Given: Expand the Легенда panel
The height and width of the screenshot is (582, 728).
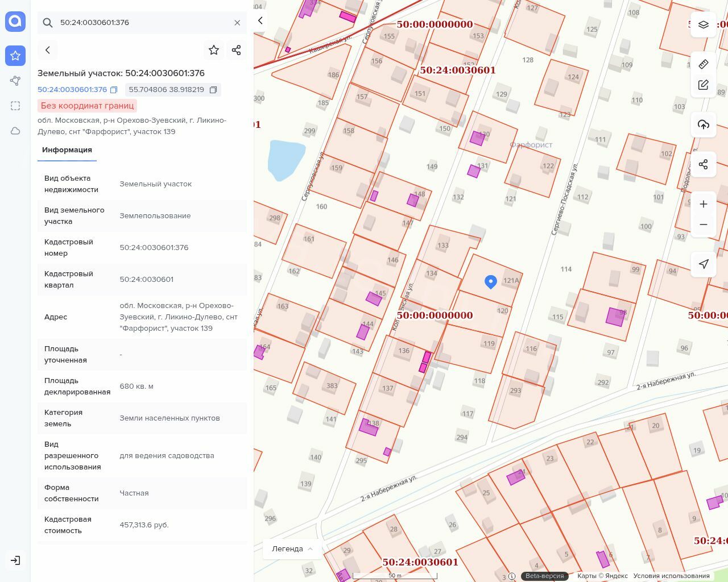Looking at the screenshot, I should 292,549.
